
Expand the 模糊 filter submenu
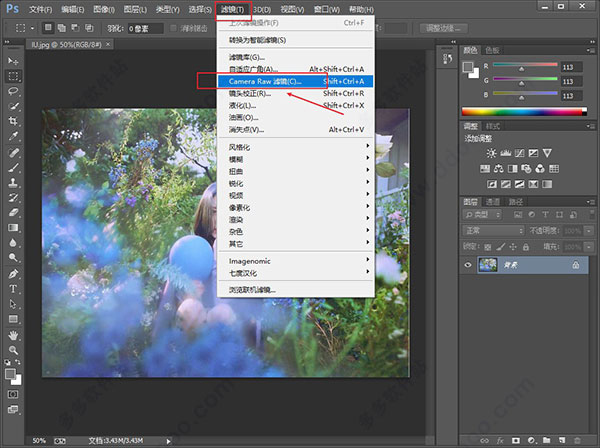[x=295, y=159]
